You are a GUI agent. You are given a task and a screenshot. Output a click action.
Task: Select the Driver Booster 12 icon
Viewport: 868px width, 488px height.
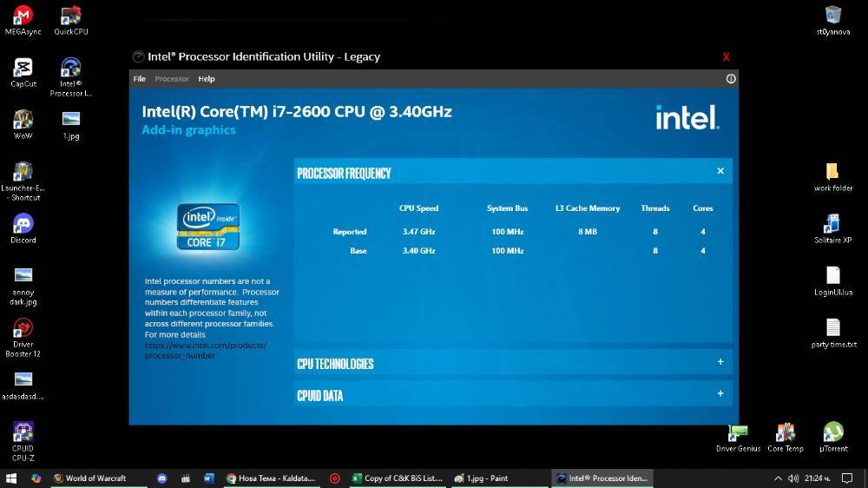23,338
